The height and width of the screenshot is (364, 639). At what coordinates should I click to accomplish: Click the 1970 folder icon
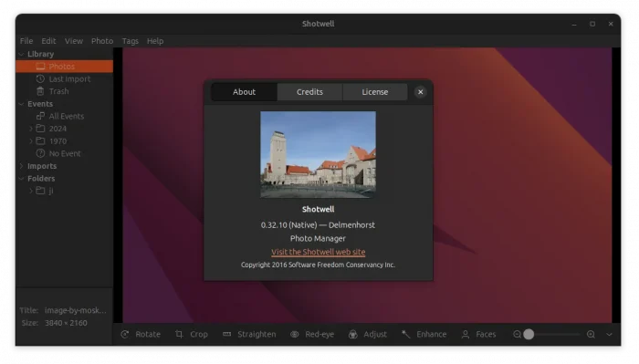pyautogui.click(x=40, y=140)
